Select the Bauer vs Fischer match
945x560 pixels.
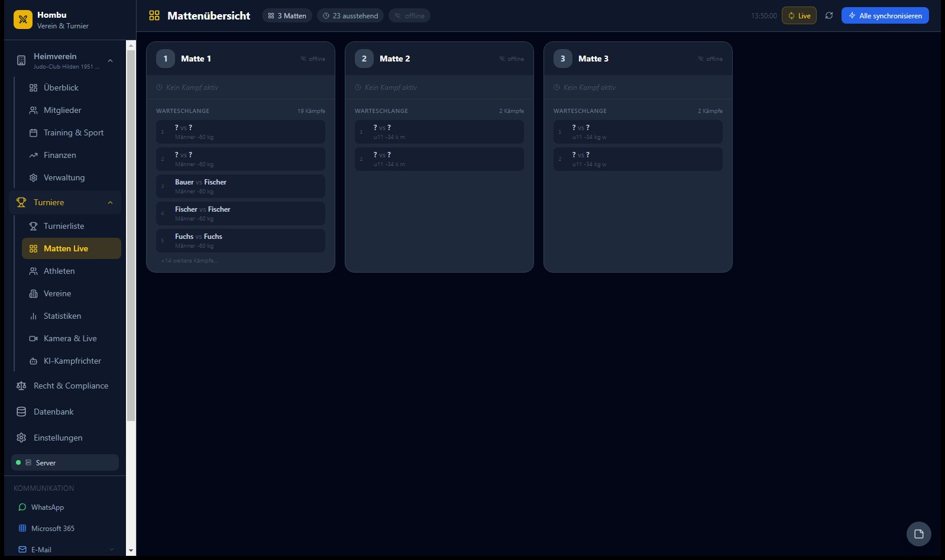(241, 186)
